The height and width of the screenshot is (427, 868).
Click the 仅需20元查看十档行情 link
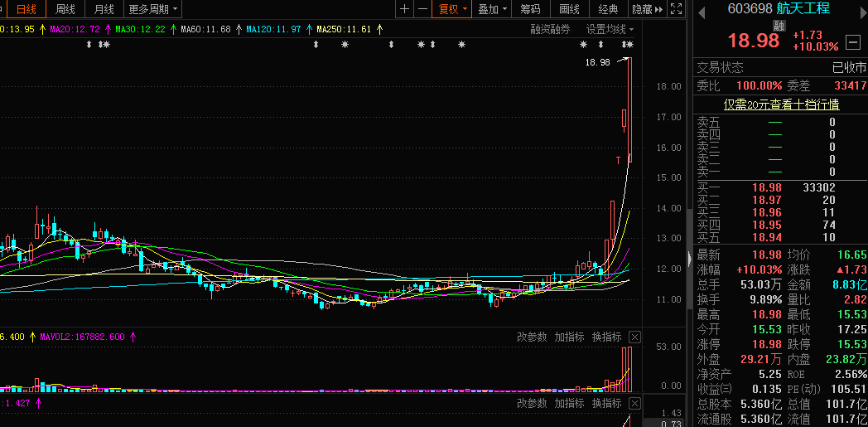[781, 104]
